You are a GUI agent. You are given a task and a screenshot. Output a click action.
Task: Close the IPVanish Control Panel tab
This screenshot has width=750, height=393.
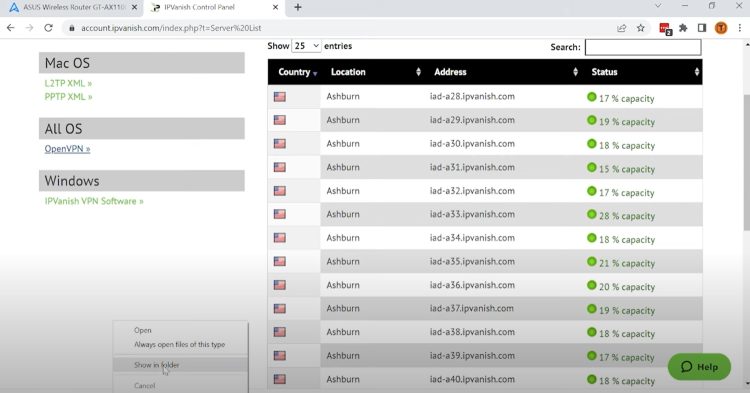276,7
